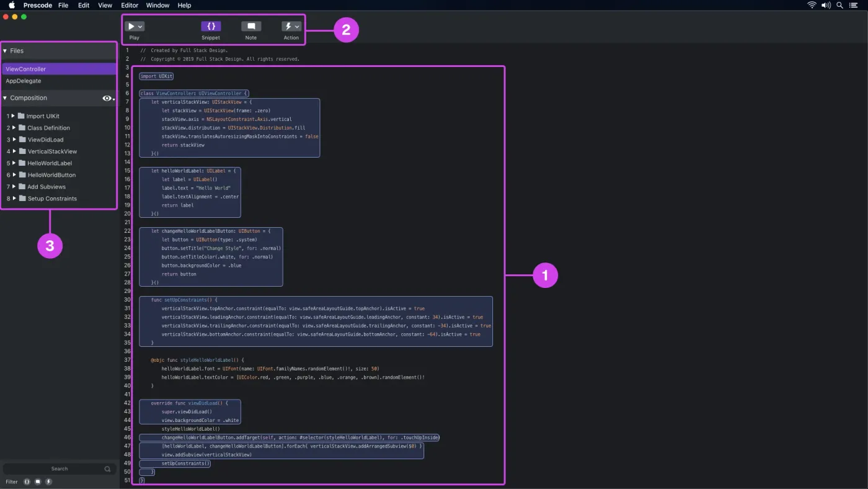This screenshot has width=868, height=489.
Task: Select the import UIKit snippet block
Action: pyautogui.click(x=156, y=76)
